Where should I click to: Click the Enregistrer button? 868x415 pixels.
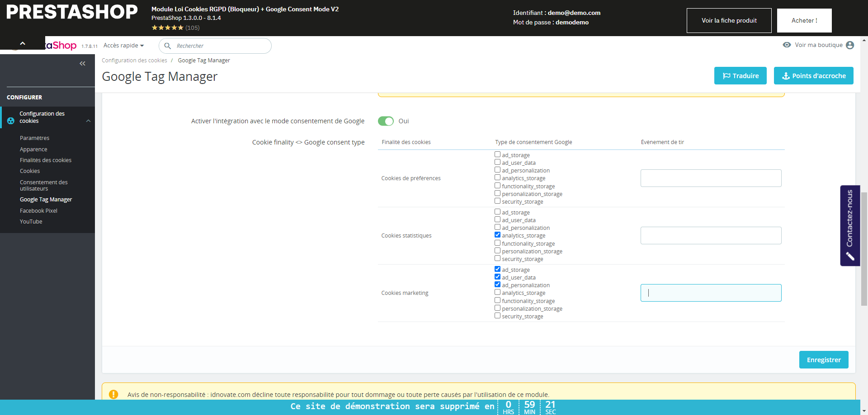pos(824,360)
